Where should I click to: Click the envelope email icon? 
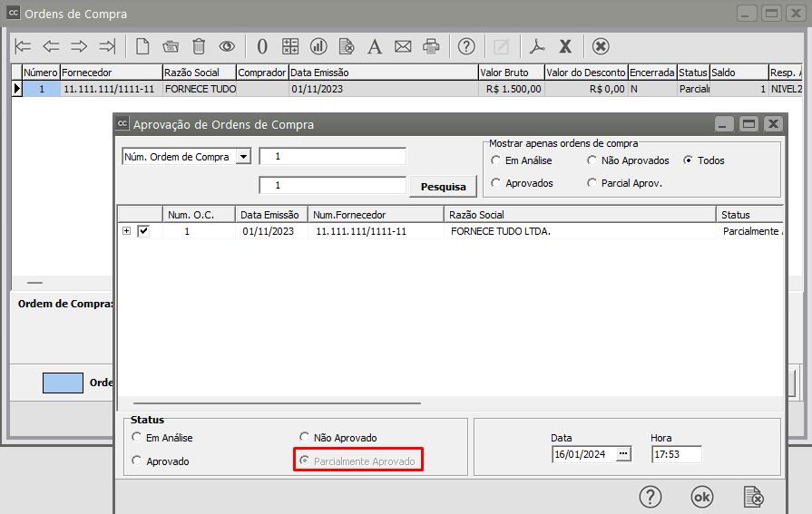[x=403, y=46]
